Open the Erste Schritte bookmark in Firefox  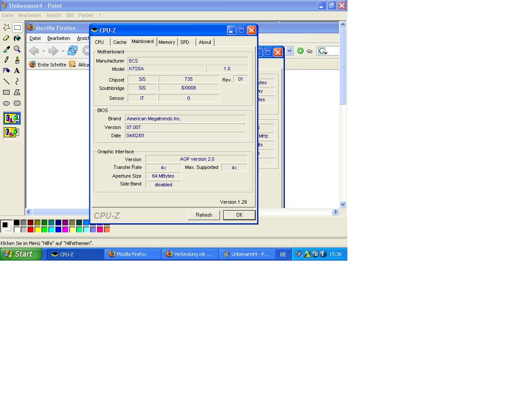(x=48, y=64)
